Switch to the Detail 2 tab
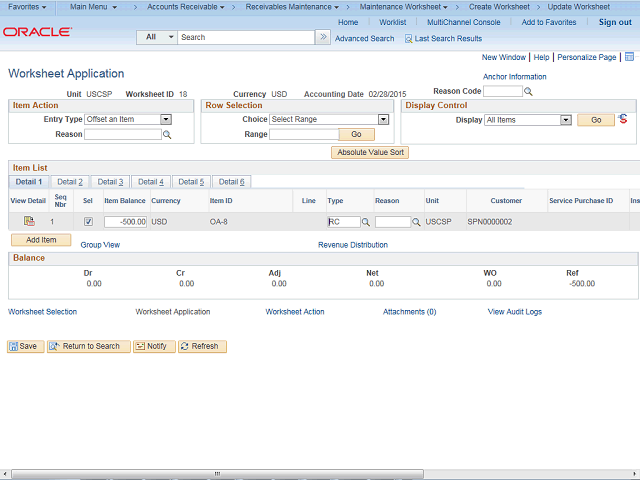640x480 pixels. tap(69, 182)
